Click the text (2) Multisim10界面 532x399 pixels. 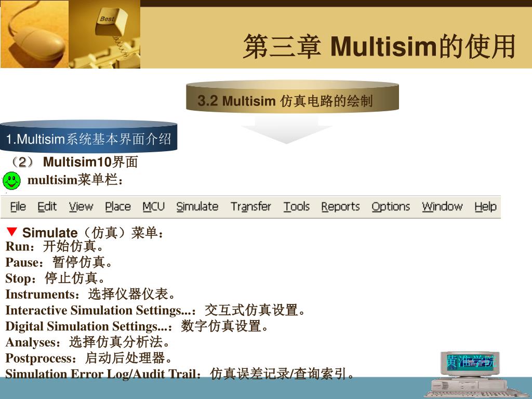pyautogui.click(x=74, y=162)
